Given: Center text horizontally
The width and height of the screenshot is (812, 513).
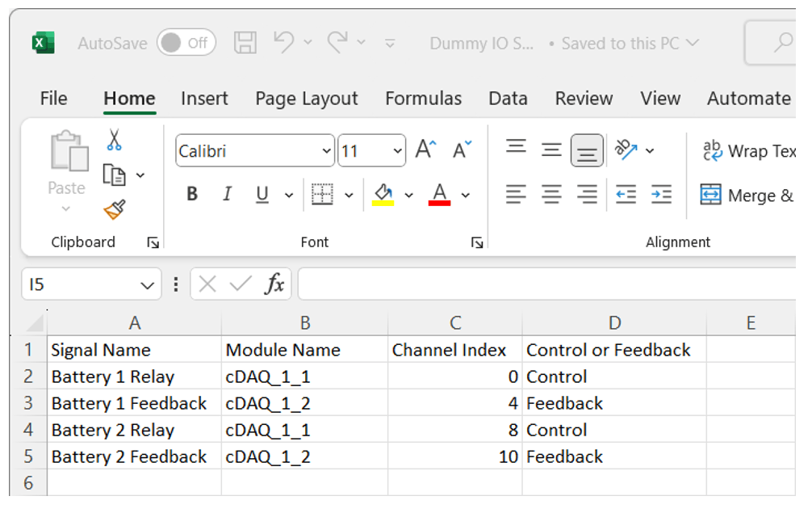Looking at the screenshot, I should (551, 195).
